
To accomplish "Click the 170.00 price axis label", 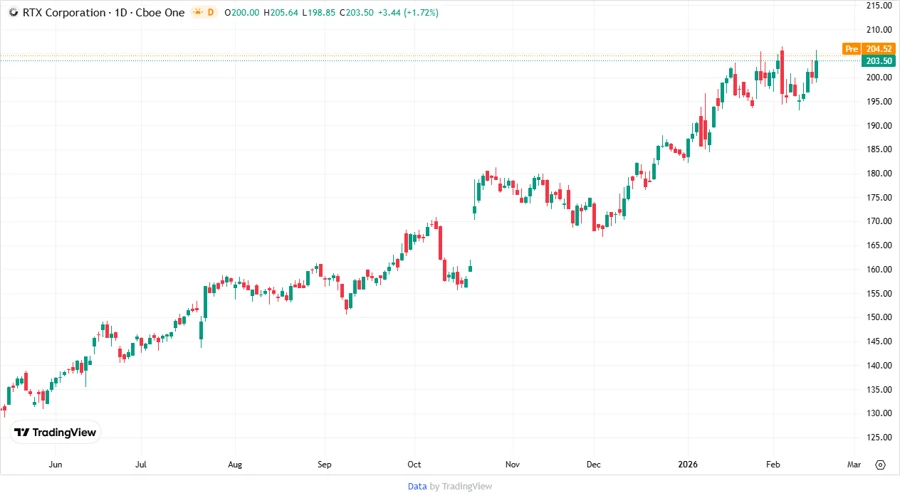I will pos(879,221).
